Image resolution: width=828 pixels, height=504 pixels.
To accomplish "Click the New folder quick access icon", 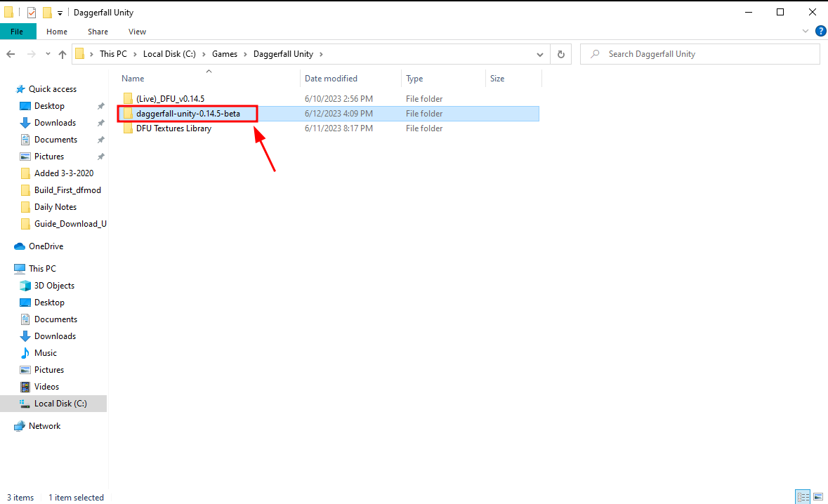I will coord(48,12).
